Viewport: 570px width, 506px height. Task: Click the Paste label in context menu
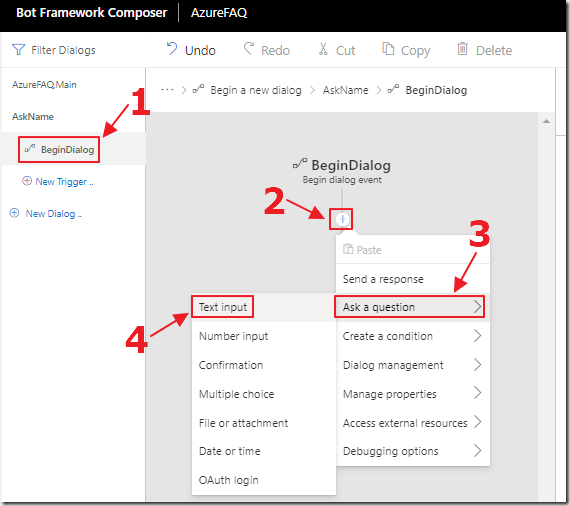[x=369, y=250]
